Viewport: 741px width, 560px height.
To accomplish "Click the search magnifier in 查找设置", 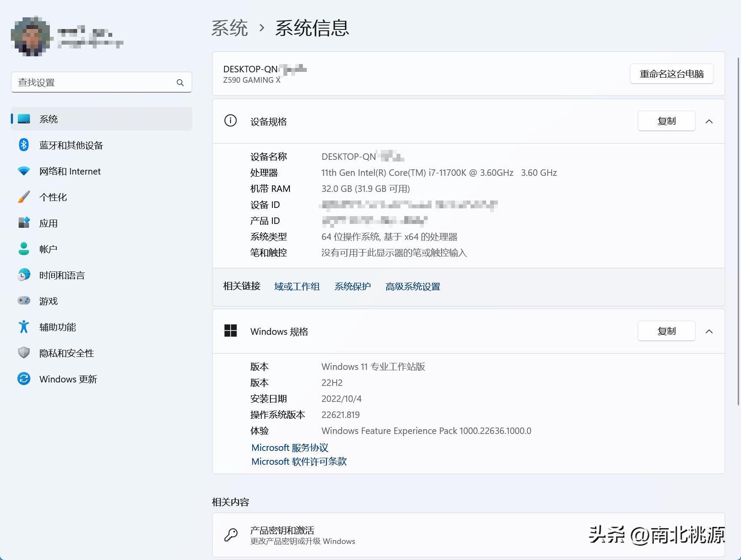I will (180, 82).
